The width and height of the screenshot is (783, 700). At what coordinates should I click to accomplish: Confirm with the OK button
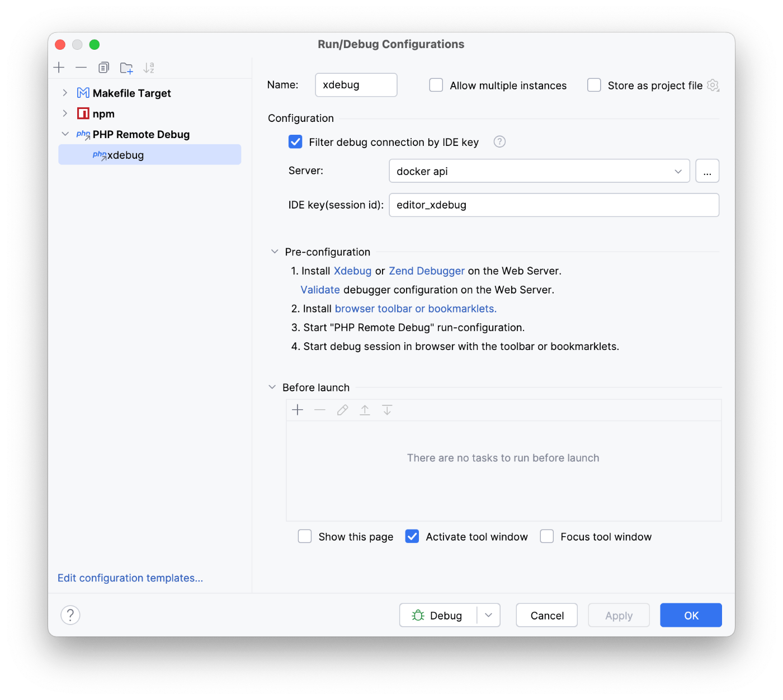pyautogui.click(x=691, y=615)
